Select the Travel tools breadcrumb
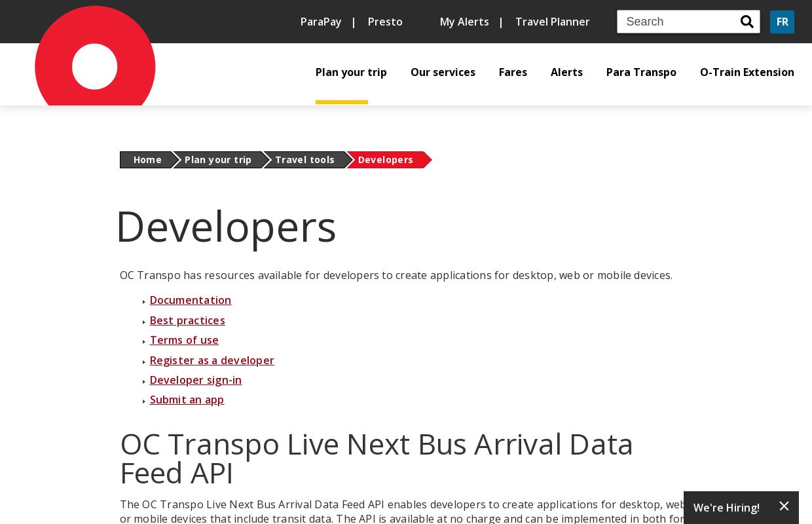The width and height of the screenshot is (812, 524). coord(304,160)
